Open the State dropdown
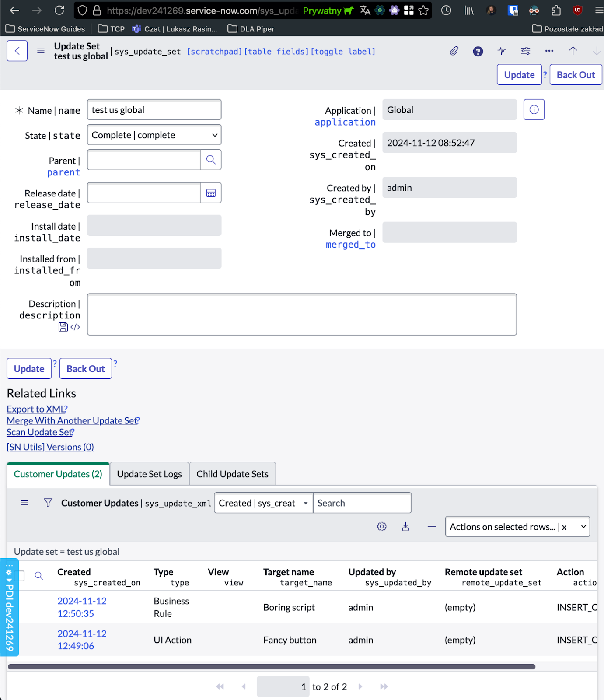 coord(154,135)
